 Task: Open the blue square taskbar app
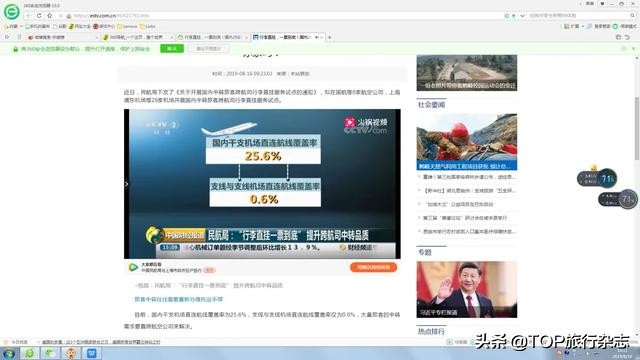tap(92, 353)
